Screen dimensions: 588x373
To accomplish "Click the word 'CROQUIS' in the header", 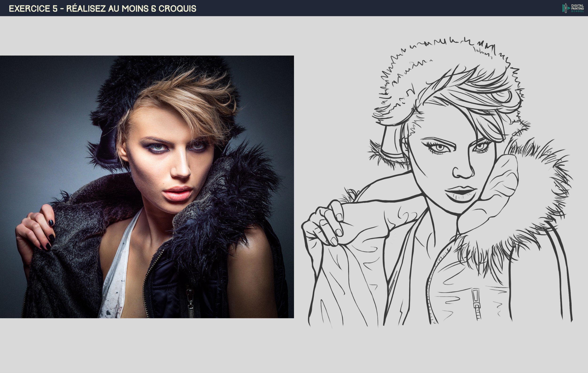I will click(x=177, y=8).
